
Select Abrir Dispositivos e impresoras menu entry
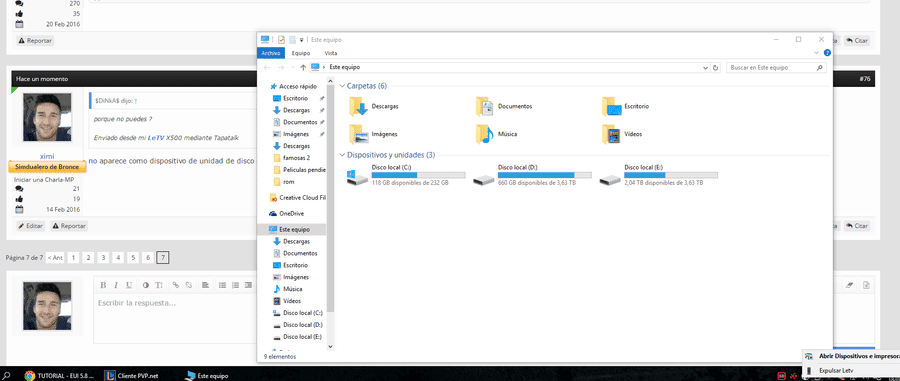(852, 356)
